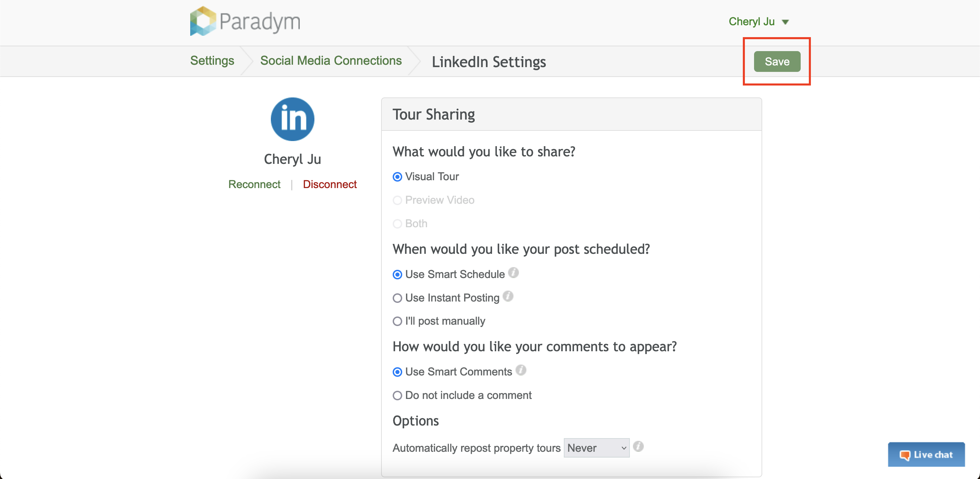Image resolution: width=980 pixels, height=479 pixels.
Task: Open the Live chat widget
Action: click(926, 454)
